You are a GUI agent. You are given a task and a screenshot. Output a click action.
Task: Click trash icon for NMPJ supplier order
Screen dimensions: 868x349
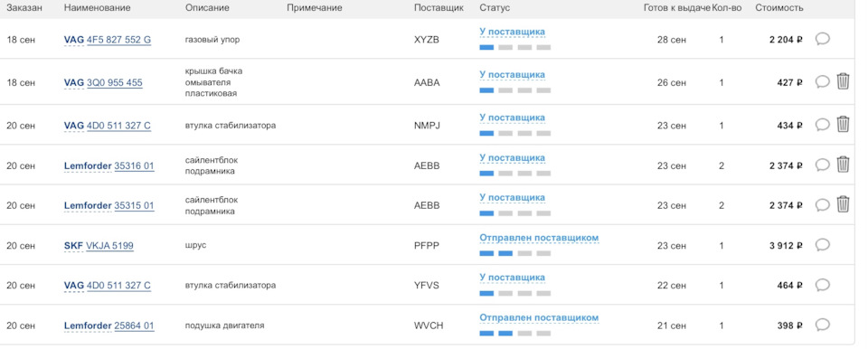click(843, 124)
